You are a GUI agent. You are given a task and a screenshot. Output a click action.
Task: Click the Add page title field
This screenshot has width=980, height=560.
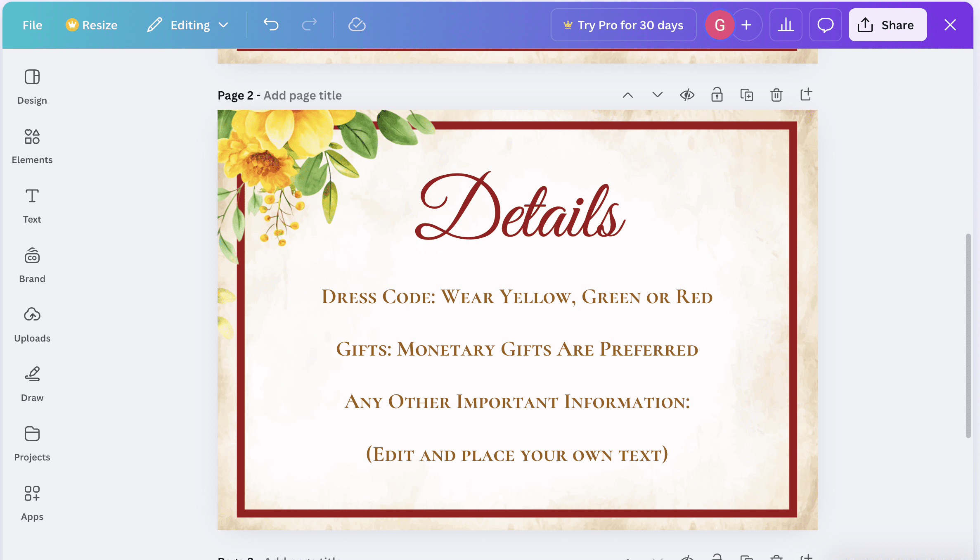coord(303,95)
